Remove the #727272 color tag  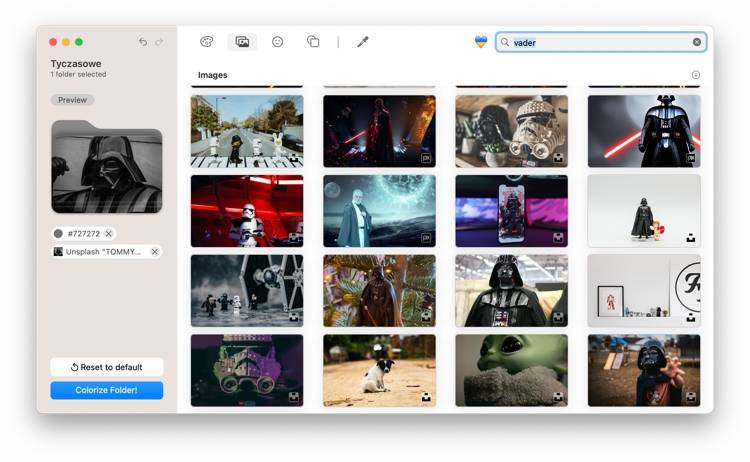109,233
